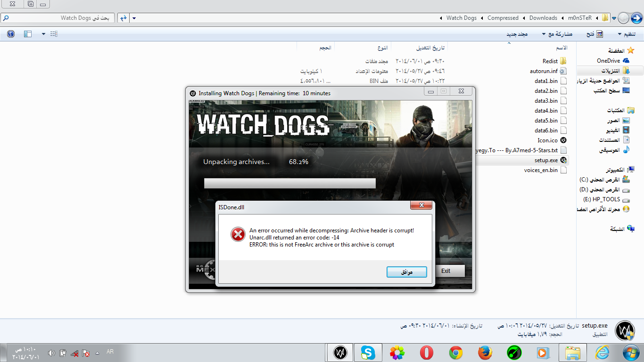
Task: Click volume speaker icon in system tray
Action: pyautogui.click(x=51, y=353)
